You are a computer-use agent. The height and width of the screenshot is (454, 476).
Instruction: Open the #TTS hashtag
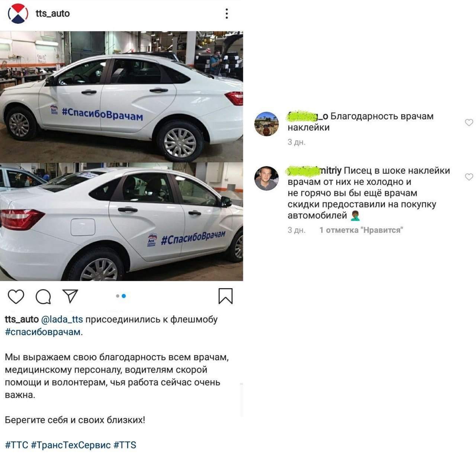125,445
